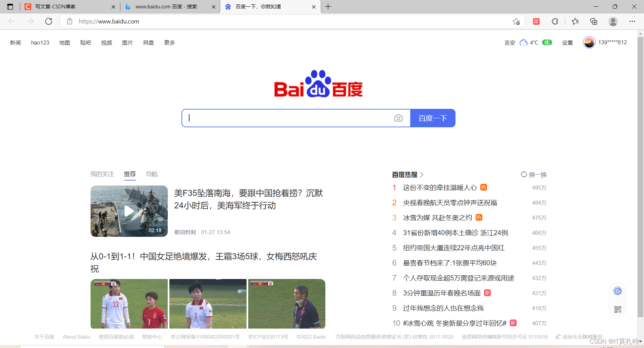
Task: Close the 写文章-CSDN博客 tab
Action: pyautogui.click(x=113, y=7)
